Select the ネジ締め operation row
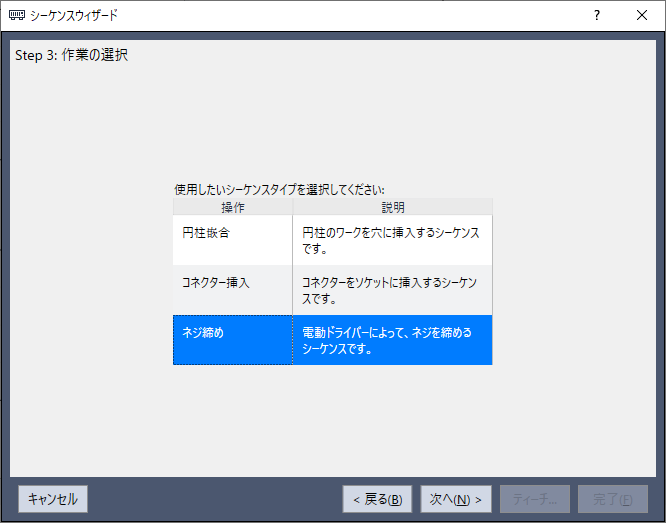Screen dimensions: 666x523 333,340
